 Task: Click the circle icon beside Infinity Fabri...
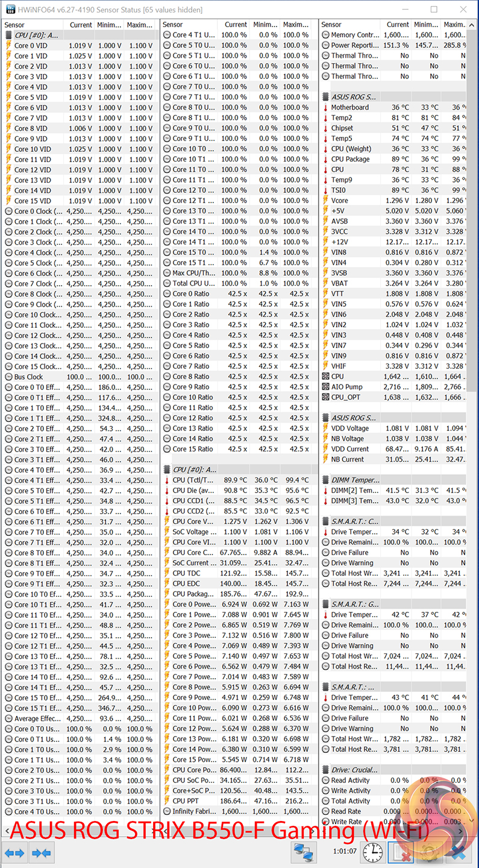tap(167, 811)
